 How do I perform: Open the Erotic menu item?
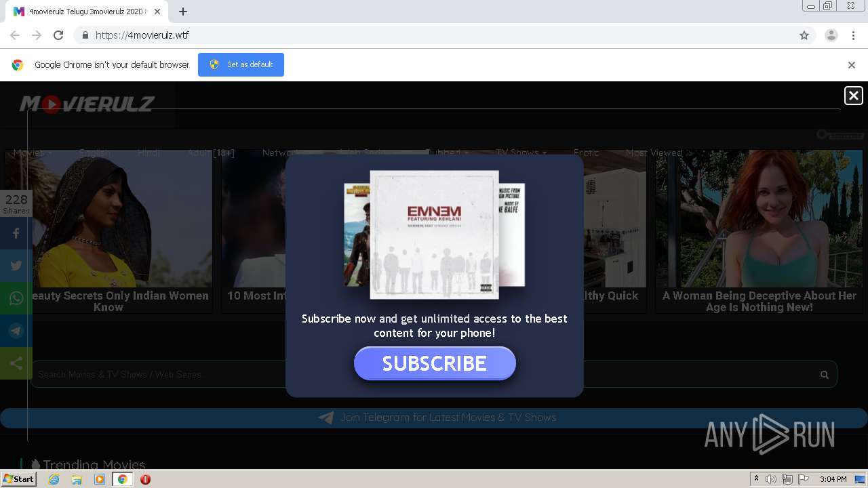point(586,152)
